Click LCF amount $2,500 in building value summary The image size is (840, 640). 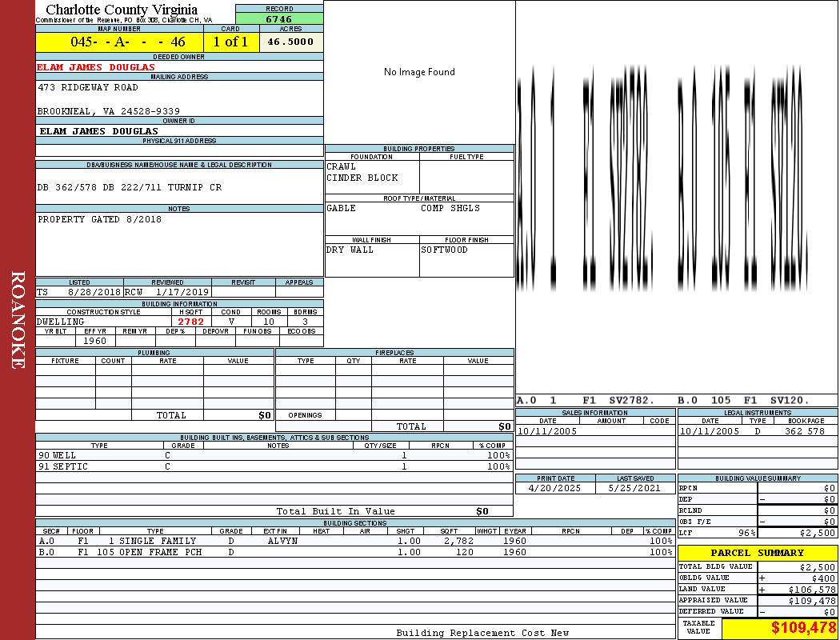(x=818, y=534)
